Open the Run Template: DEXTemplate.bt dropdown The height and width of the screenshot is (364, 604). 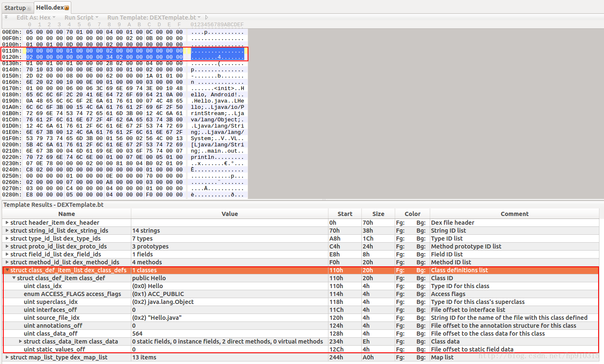coord(154,18)
